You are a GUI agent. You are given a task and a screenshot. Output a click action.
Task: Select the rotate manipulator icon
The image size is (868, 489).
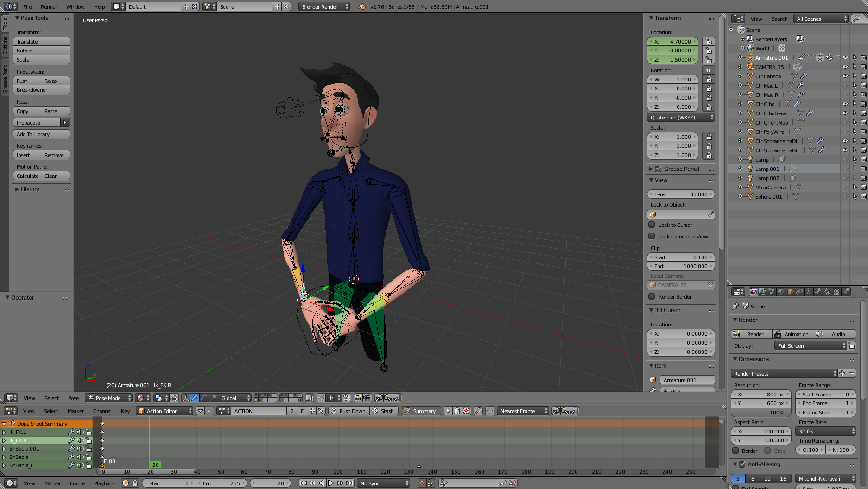pos(204,398)
